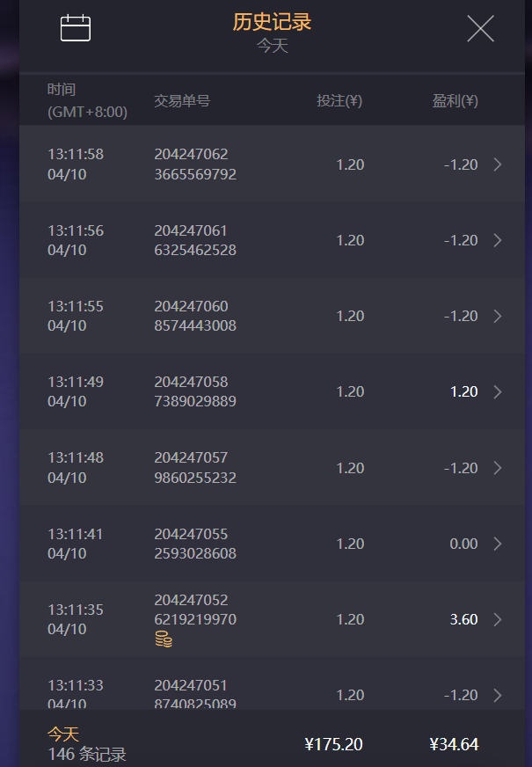
Task: Click the 时间 column header
Action: click(x=62, y=90)
